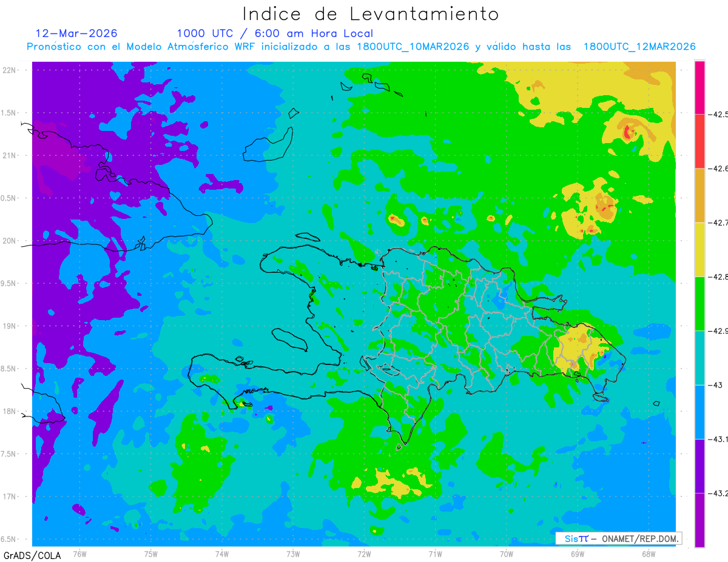Click the magenta top segment of the color bar
This screenshot has height=562, width=728.
(699, 87)
